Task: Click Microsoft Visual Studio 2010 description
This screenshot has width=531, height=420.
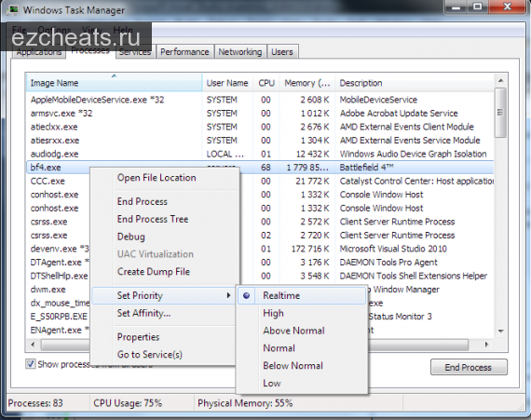Action: coord(393,249)
